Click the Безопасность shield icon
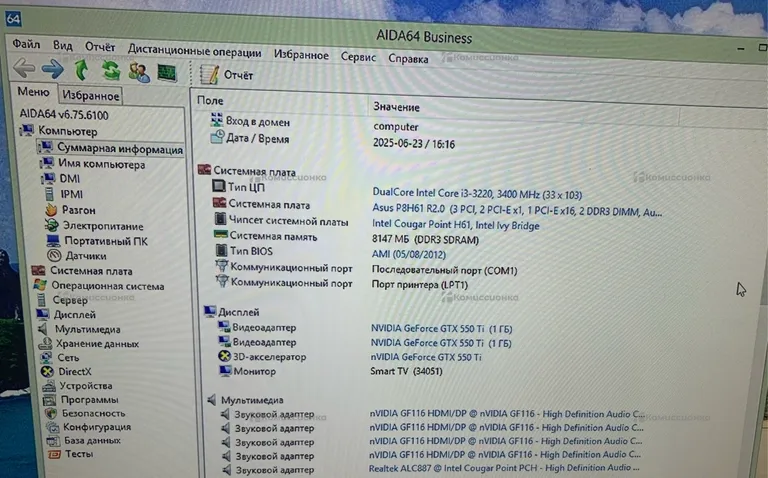 coord(51,413)
